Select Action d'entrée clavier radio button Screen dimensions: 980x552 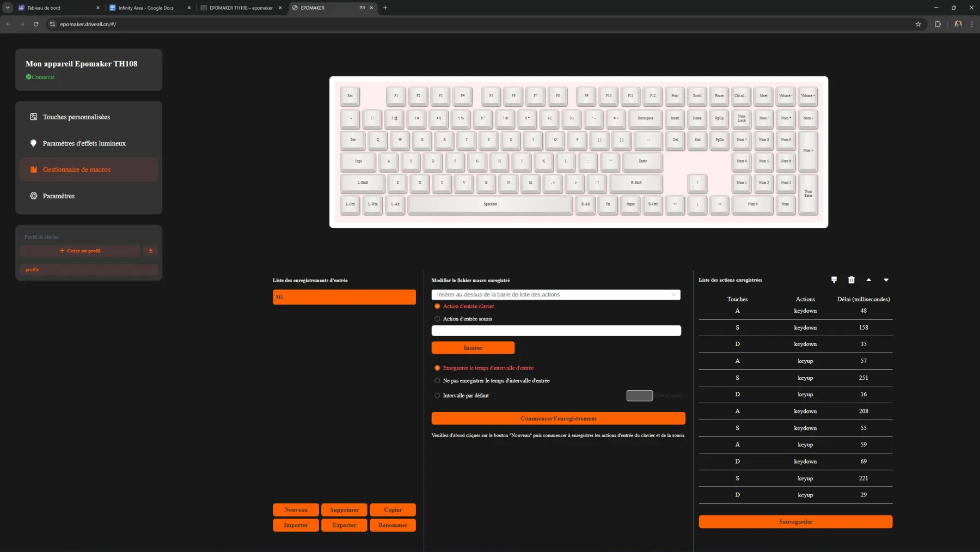coord(437,306)
